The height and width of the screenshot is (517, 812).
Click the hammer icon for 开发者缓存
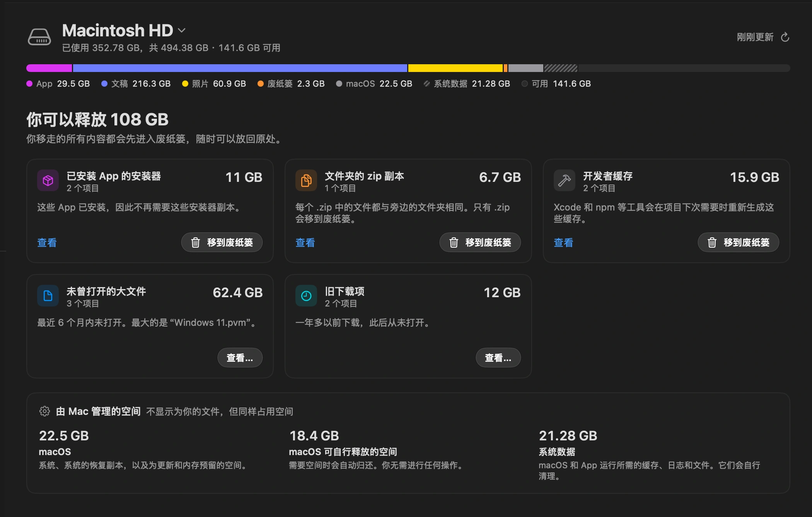point(565,180)
